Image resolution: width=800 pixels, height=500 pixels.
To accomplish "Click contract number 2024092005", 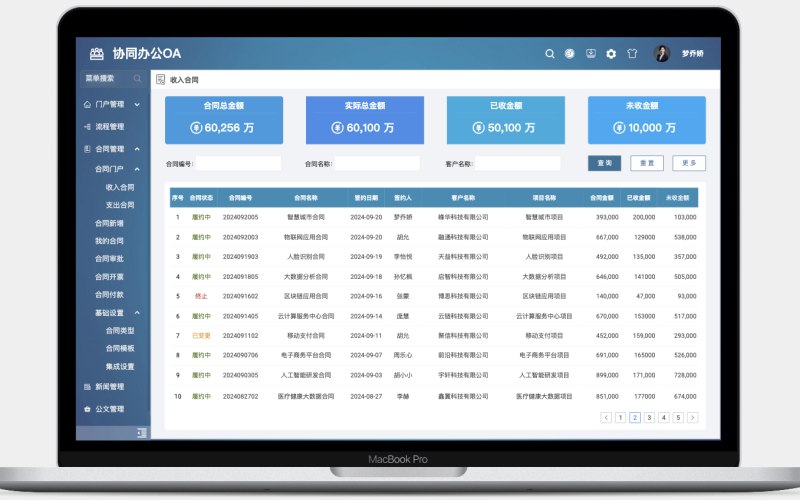I will 240,217.
